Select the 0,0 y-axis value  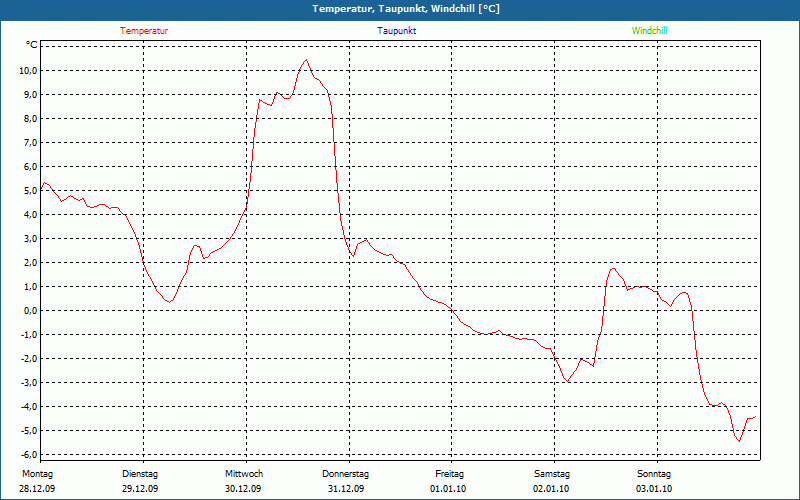30,310
